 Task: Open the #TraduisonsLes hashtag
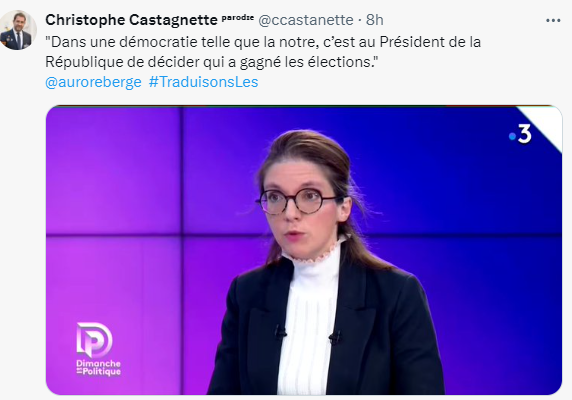point(204,82)
